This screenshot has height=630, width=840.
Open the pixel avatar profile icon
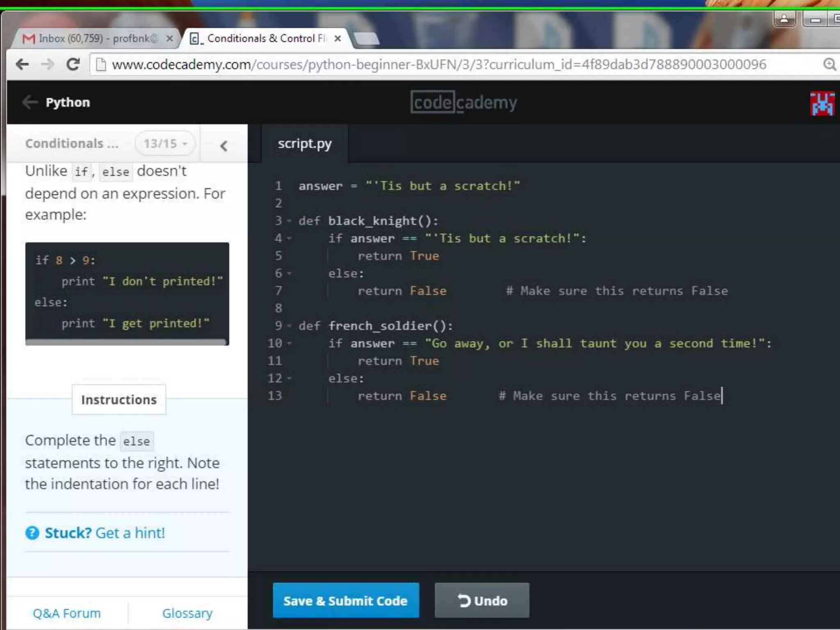[822, 103]
